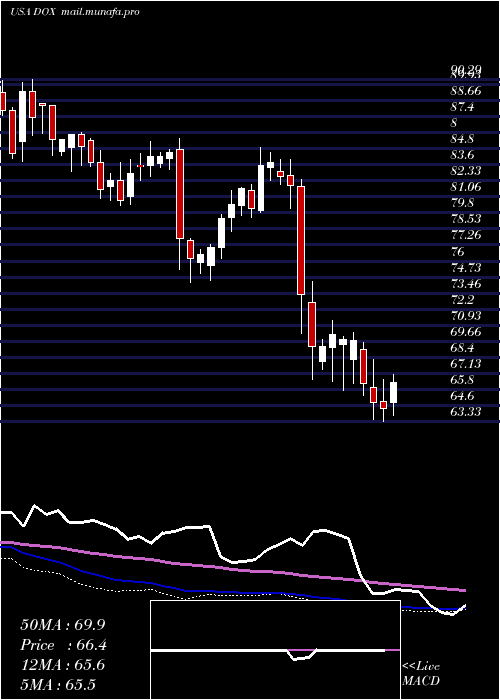500x700 pixels.
Task: Click the '<<Live MACD' label
Action: [421, 674]
